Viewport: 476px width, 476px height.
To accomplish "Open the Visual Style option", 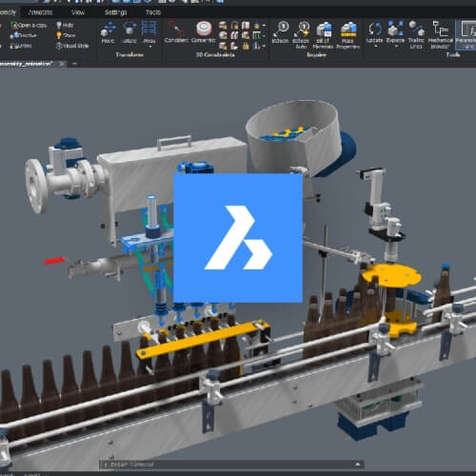I will [x=72, y=46].
